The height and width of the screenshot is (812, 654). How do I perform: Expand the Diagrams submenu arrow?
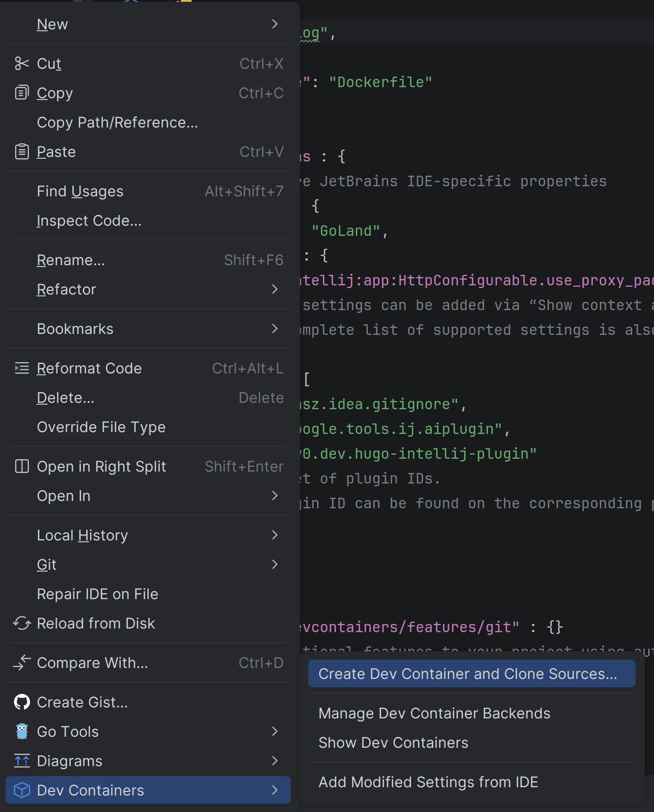pos(275,761)
